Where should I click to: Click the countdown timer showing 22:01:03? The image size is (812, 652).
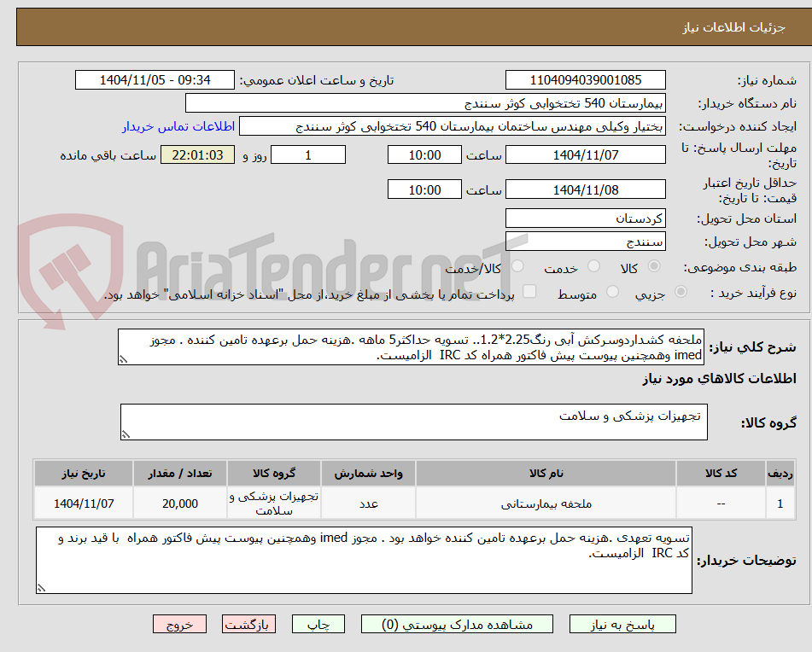[x=197, y=154]
